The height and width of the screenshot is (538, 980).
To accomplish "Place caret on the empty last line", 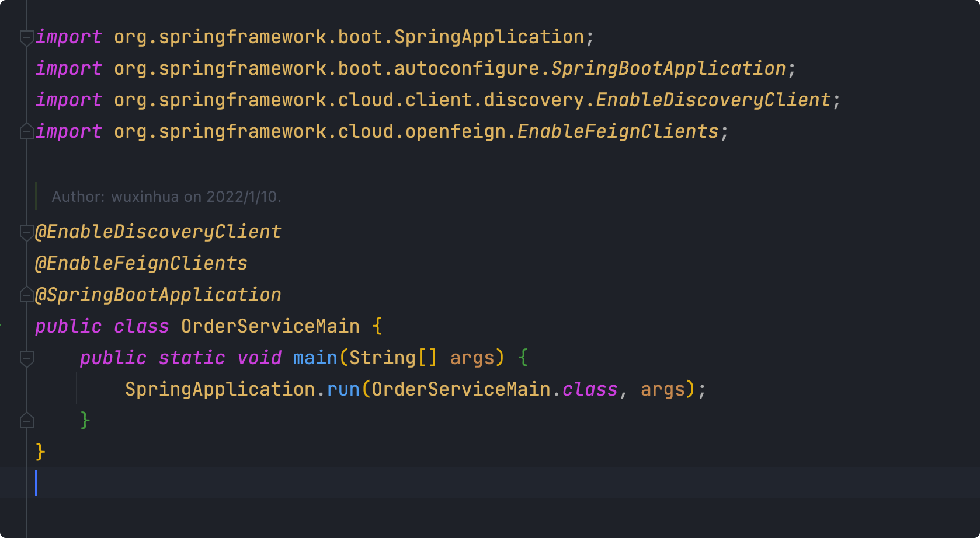I will [490, 483].
